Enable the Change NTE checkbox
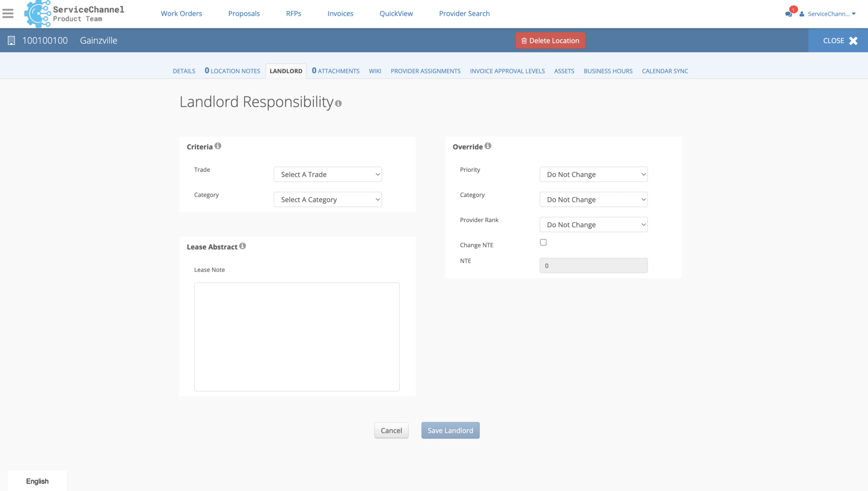This screenshot has height=491, width=868. click(x=543, y=243)
